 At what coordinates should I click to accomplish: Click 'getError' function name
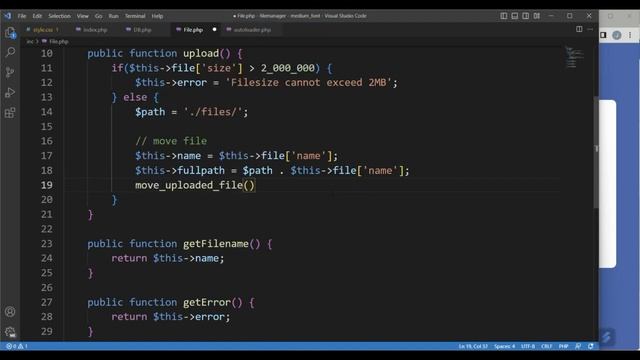tap(207, 302)
